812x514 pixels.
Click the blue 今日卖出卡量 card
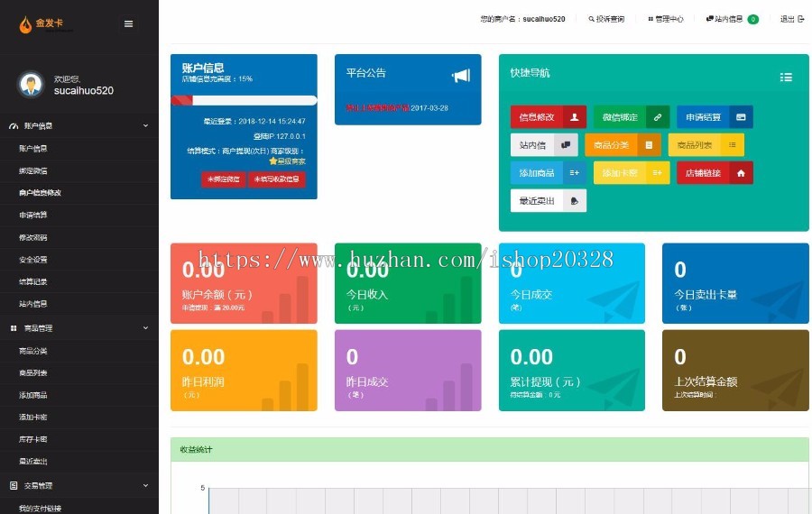click(735, 283)
